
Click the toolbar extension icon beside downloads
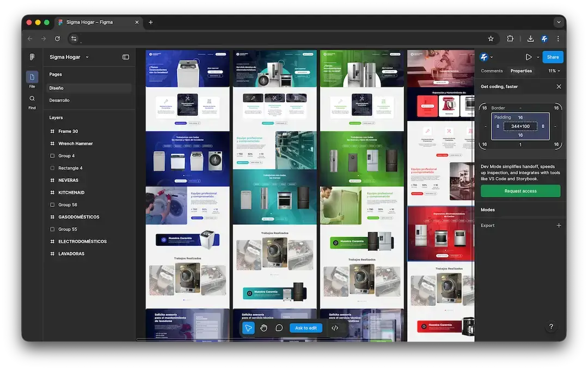click(x=544, y=39)
